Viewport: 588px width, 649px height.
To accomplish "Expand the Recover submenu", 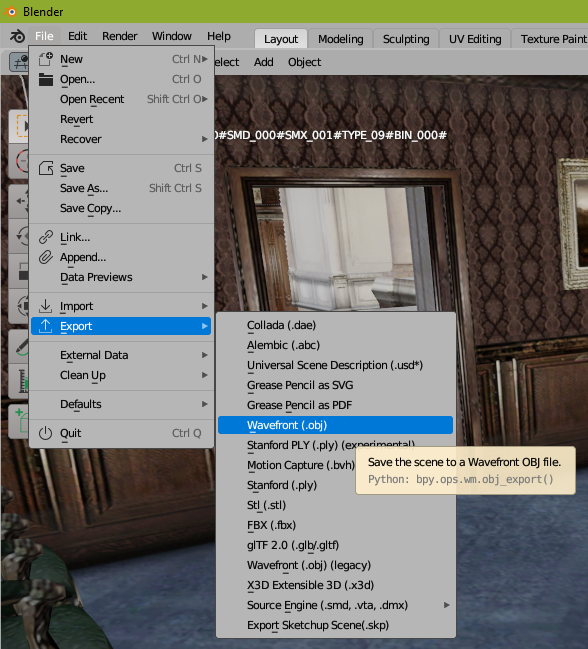I will coord(121,139).
